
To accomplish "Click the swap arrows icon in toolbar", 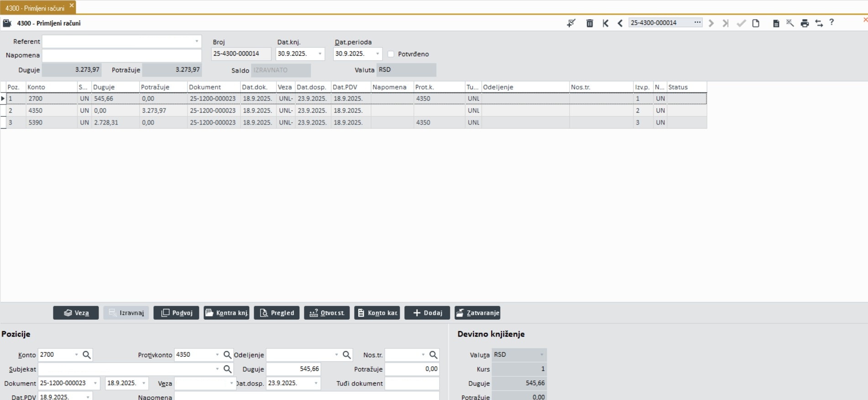I will click(x=819, y=23).
